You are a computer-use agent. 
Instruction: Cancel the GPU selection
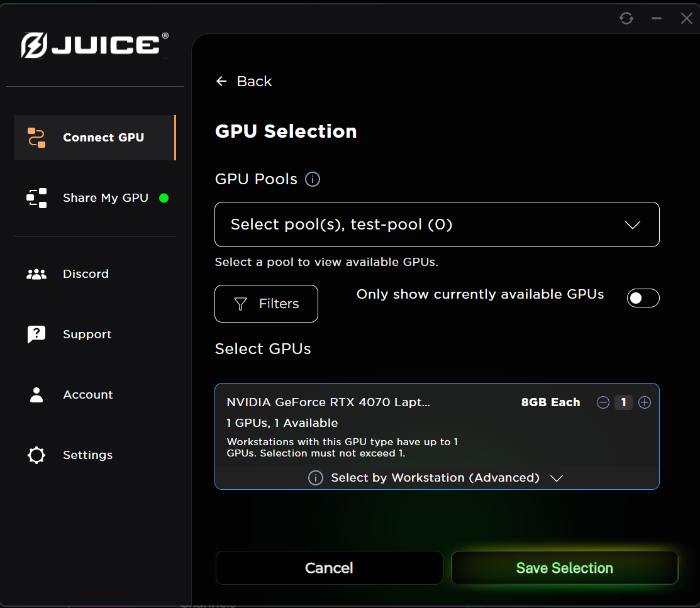pos(330,568)
